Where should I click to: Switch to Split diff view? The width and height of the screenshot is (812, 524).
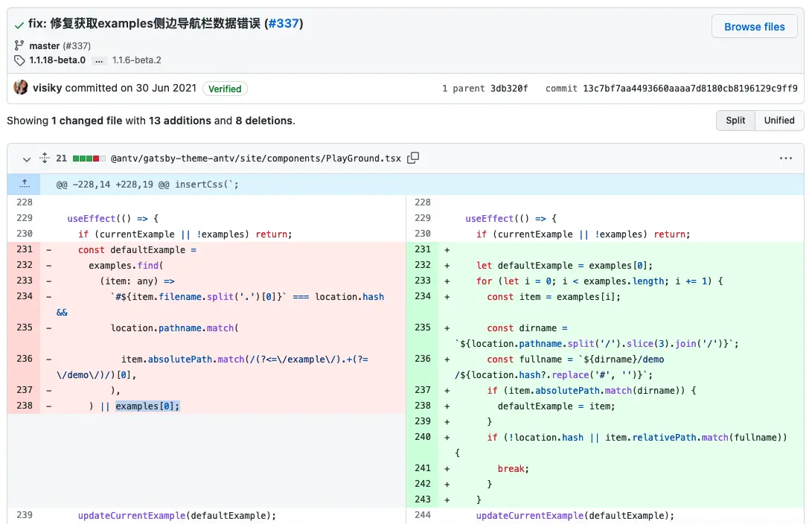pos(735,121)
